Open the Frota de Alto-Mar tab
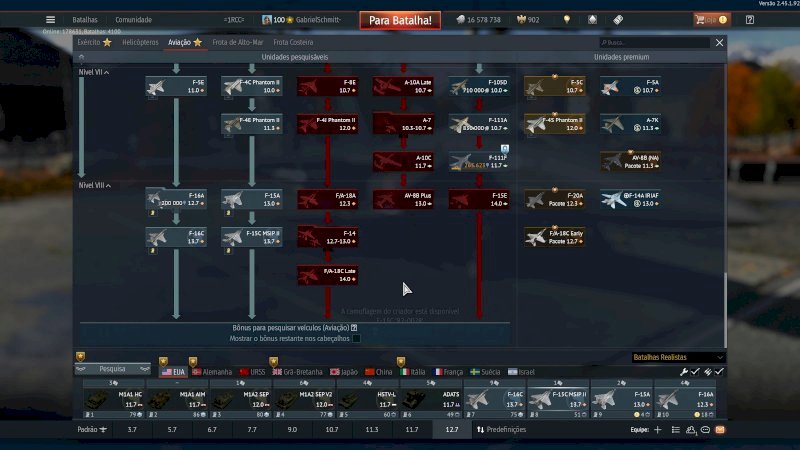800x450 pixels. click(237, 43)
